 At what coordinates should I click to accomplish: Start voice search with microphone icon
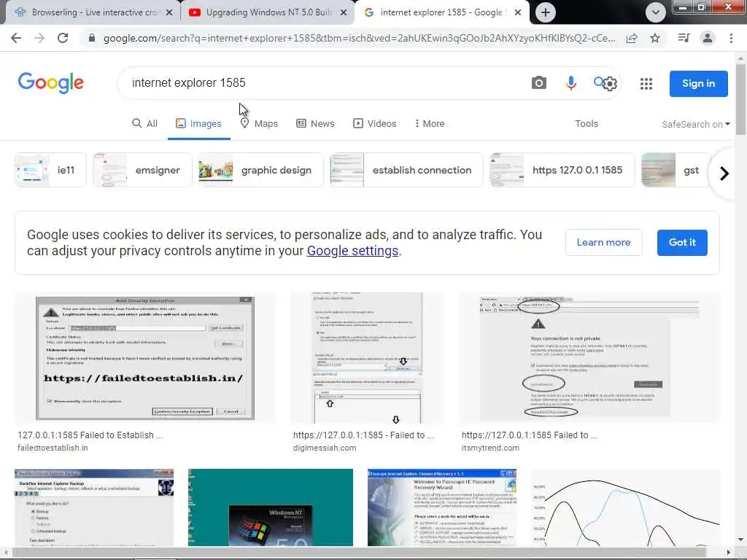pyautogui.click(x=570, y=83)
